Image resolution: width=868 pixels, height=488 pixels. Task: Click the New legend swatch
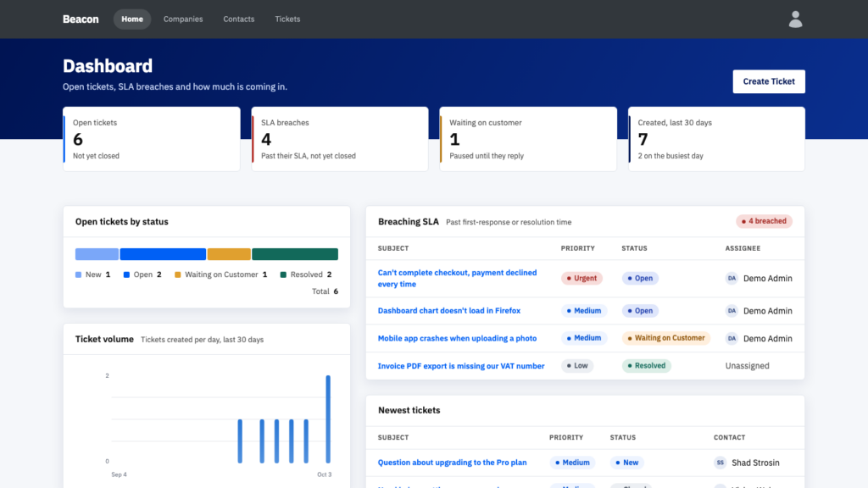78,275
